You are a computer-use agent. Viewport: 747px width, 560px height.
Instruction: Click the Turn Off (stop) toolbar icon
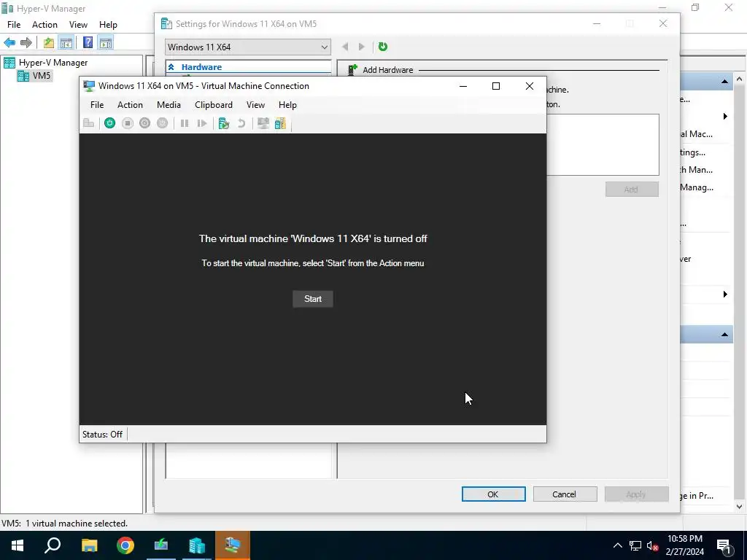[x=127, y=123]
